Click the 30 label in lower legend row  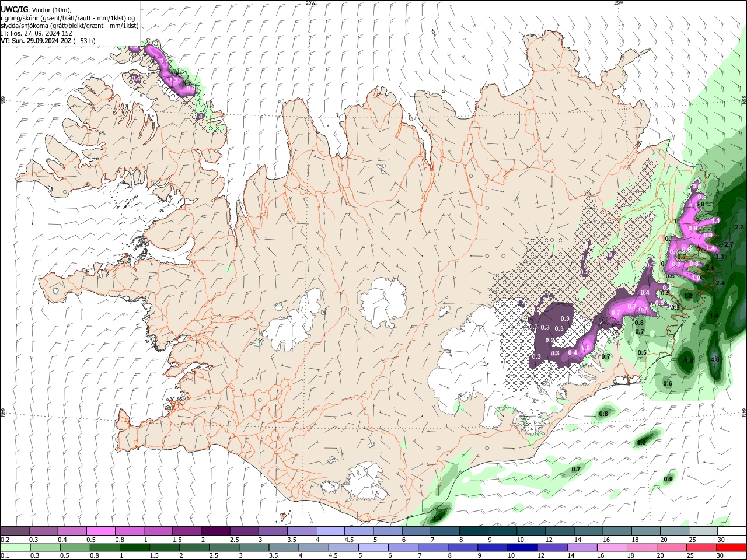pyautogui.click(x=721, y=556)
